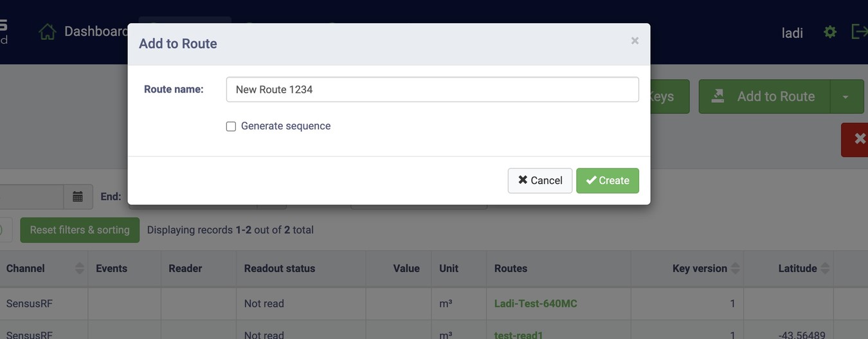The image size is (868, 339).
Task: Sort by the Channel column arrows
Action: [80, 268]
